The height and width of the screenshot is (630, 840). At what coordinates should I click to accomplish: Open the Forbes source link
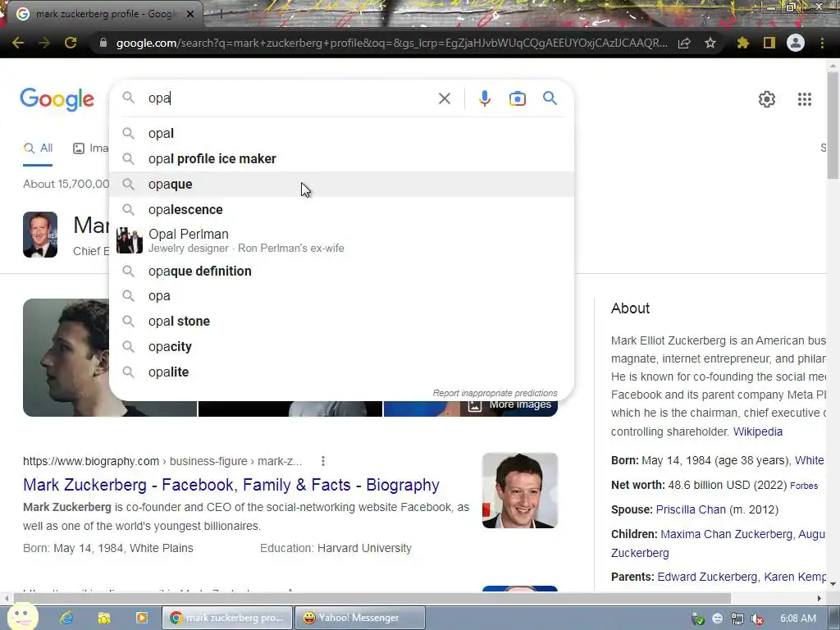click(x=804, y=486)
